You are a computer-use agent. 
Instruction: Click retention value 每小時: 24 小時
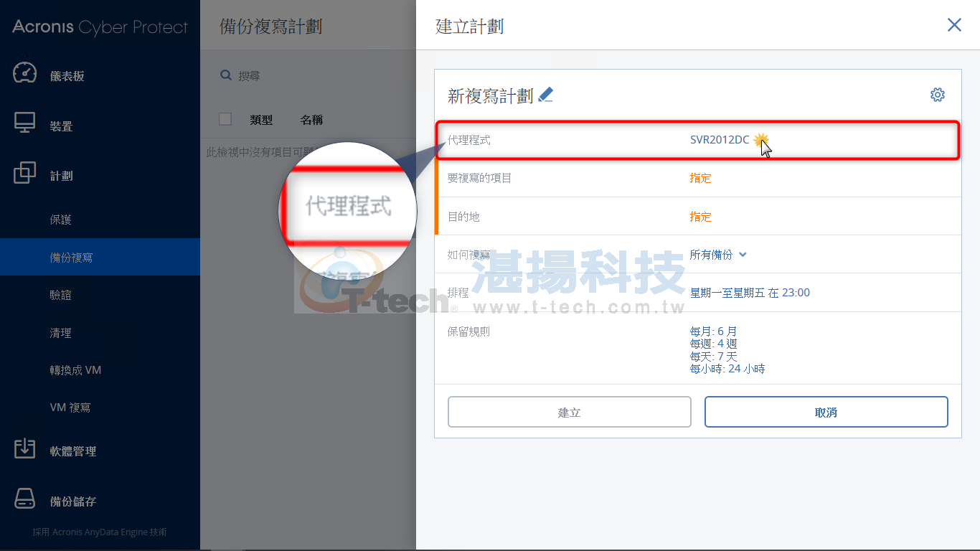coord(727,369)
